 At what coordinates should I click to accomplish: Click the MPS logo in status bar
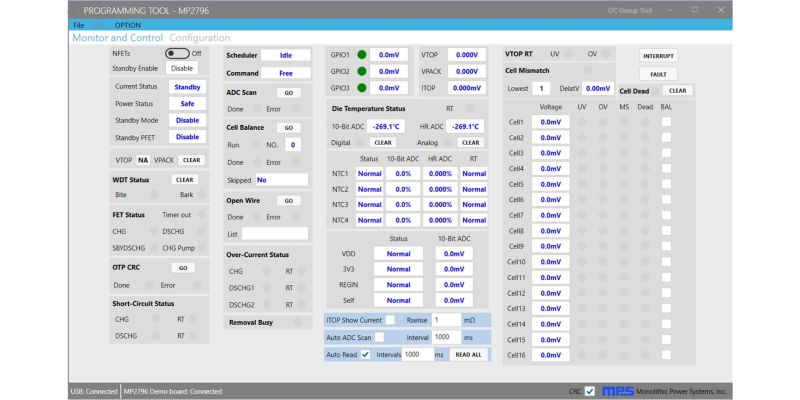click(x=618, y=391)
